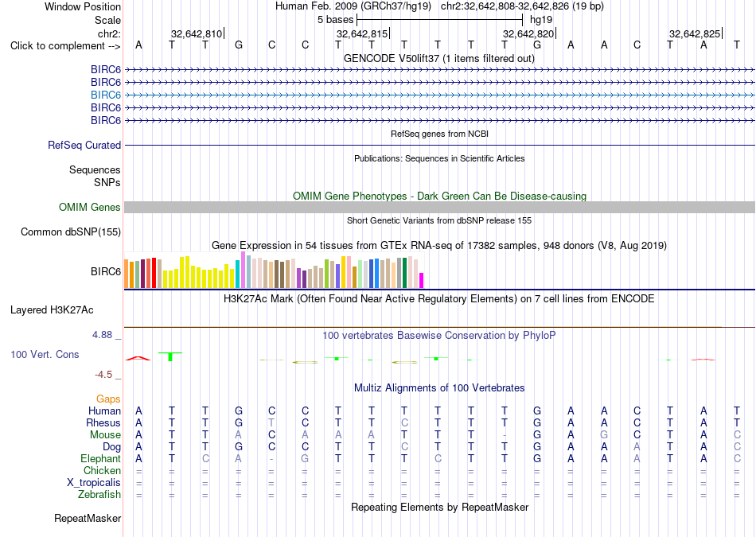Open the GENCODE V50lift37 track title

click(x=439, y=58)
